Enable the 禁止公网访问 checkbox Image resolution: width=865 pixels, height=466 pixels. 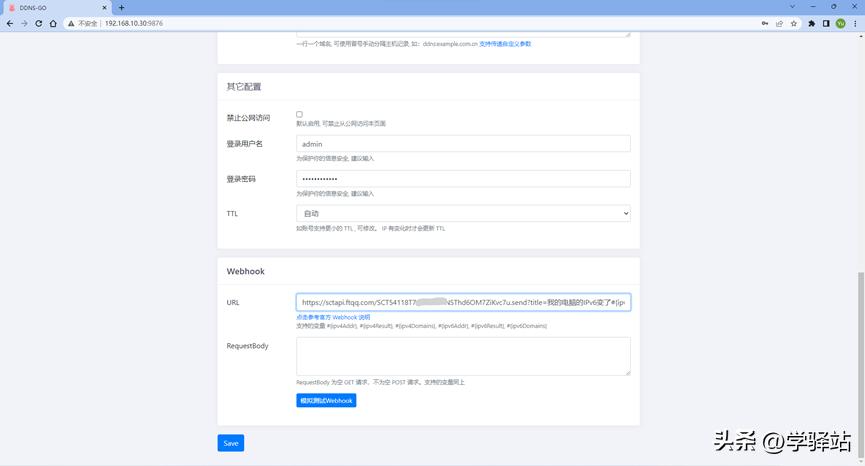[x=300, y=115]
